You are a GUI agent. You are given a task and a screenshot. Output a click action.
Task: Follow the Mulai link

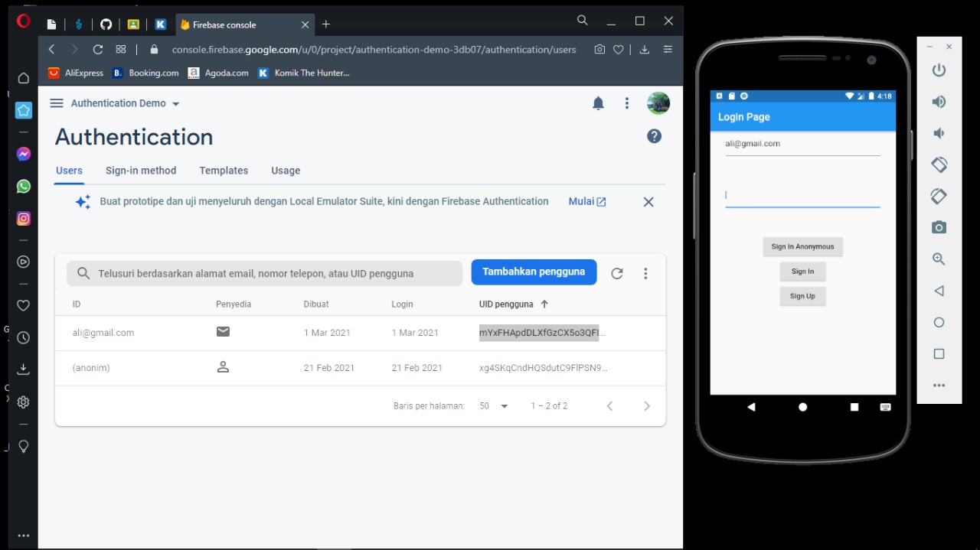pos(587,202)
